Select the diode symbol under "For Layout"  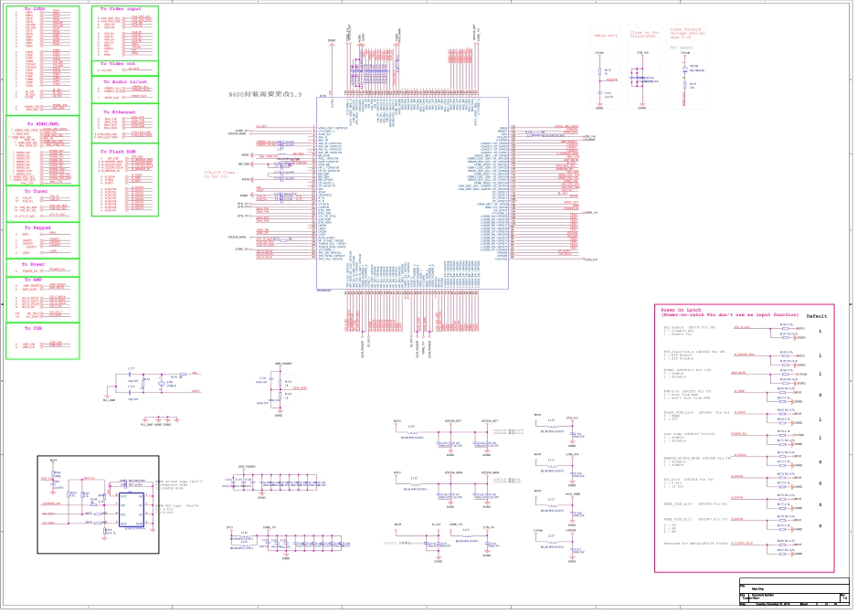tap(684, 69)
